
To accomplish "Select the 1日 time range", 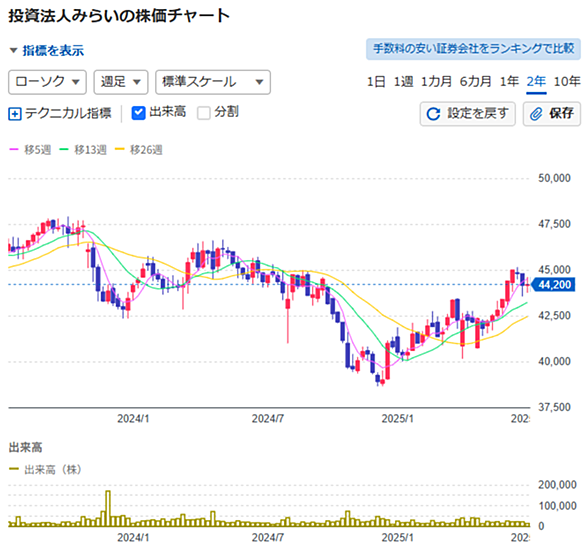I will click(376, 81).
